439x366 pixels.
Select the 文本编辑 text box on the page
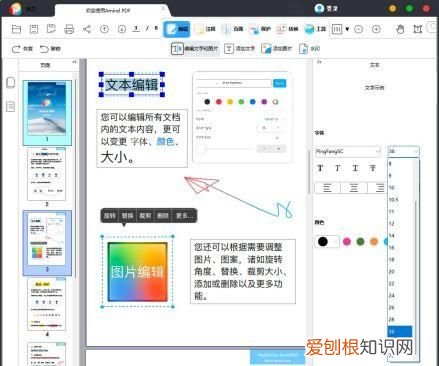pos(132,85)
